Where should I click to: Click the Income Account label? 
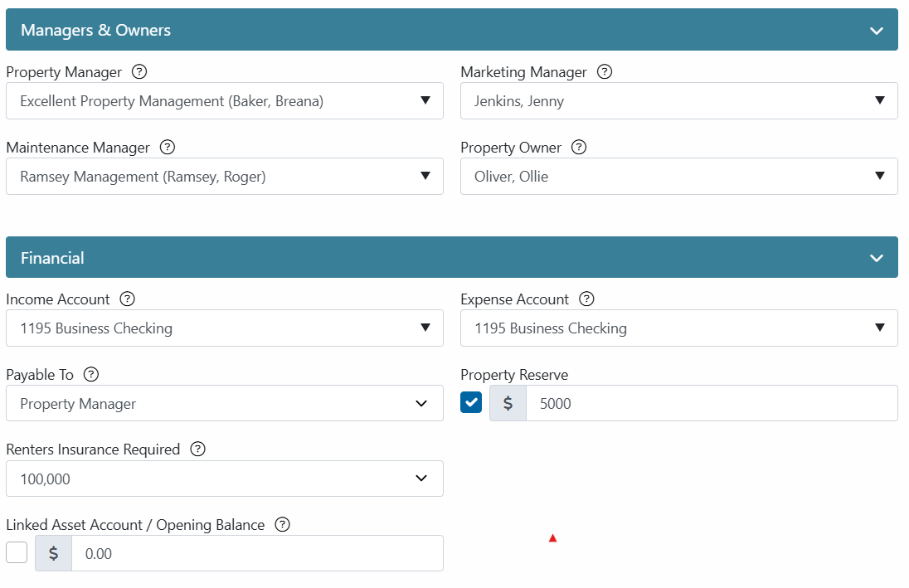58,299
